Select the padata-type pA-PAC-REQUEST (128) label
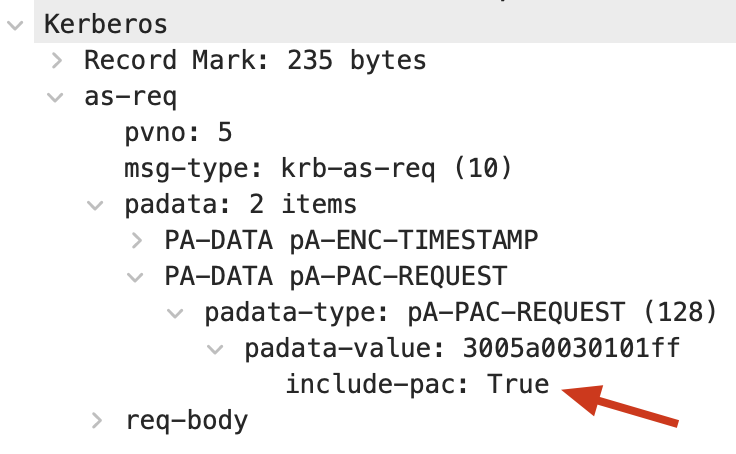Image resolution: width=736 pixels, height=454 pixels. (x=461, y=312)
